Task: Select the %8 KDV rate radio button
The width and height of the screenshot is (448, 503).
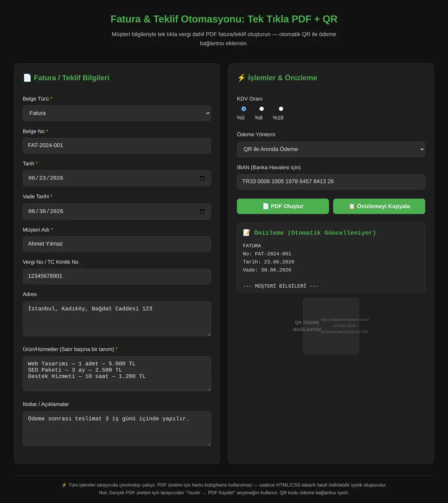Action: 262,109
